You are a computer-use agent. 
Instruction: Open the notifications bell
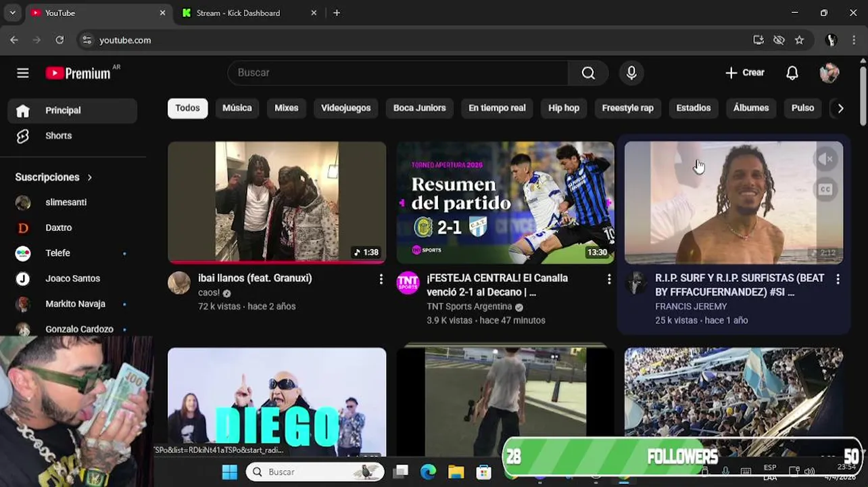point(792,73)
